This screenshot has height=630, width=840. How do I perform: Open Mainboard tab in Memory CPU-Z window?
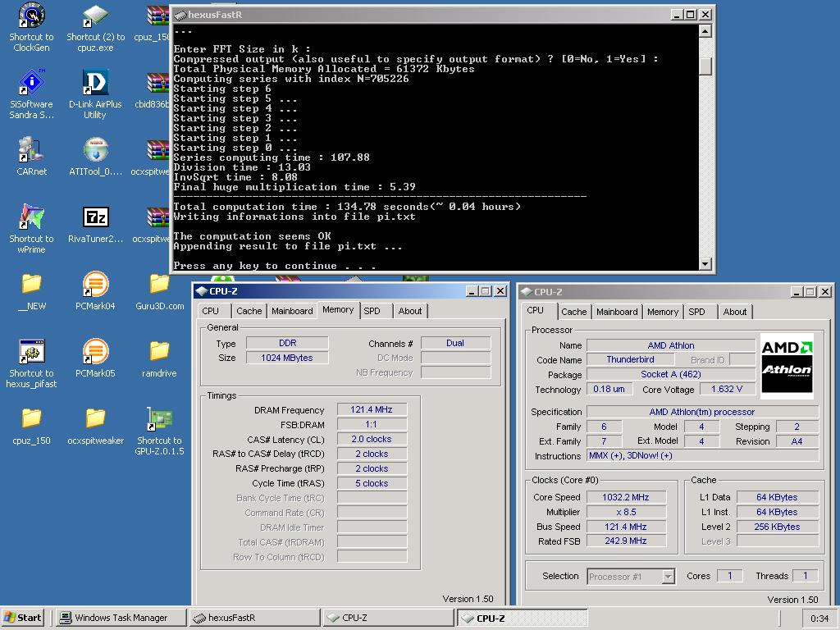[292, 311]
